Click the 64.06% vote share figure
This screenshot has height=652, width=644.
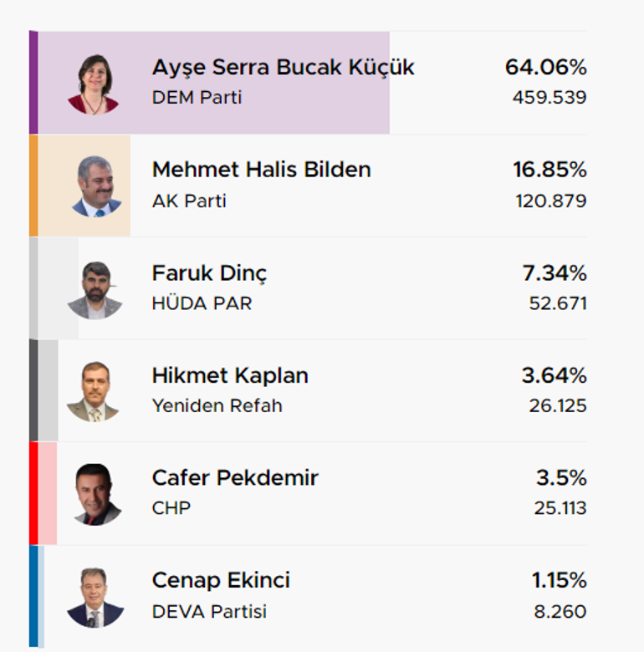tap(546, 67)
